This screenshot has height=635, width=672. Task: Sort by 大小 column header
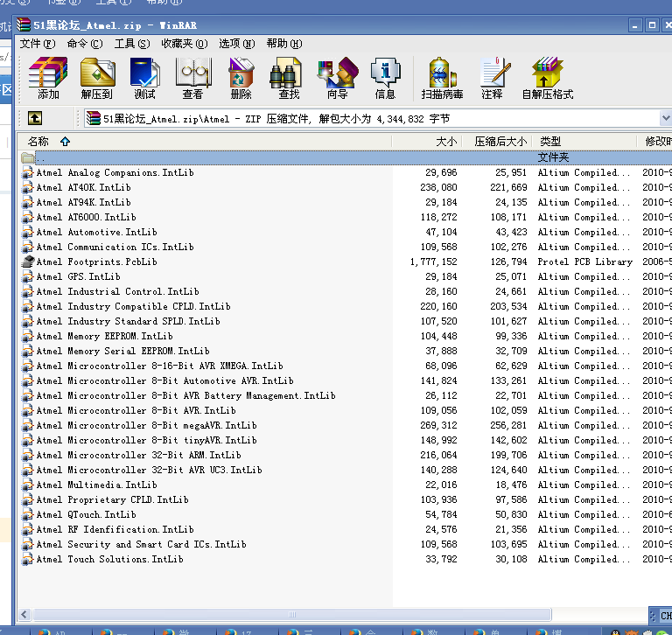coord(427,142)
